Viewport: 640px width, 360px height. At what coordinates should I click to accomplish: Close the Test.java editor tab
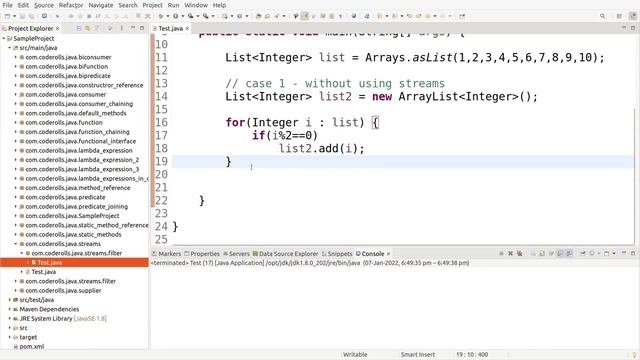coord(187,28)
